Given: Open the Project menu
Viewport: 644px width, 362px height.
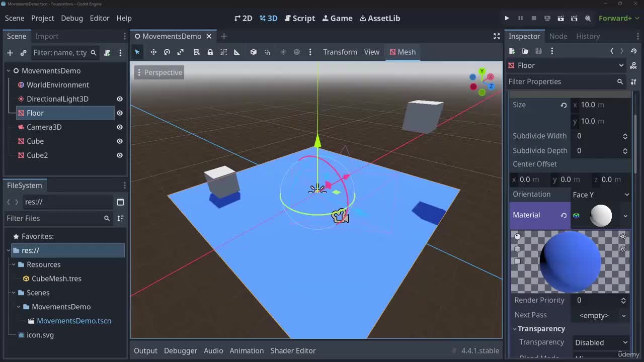Looking at the screenshot, I should (x=42, y=18).
